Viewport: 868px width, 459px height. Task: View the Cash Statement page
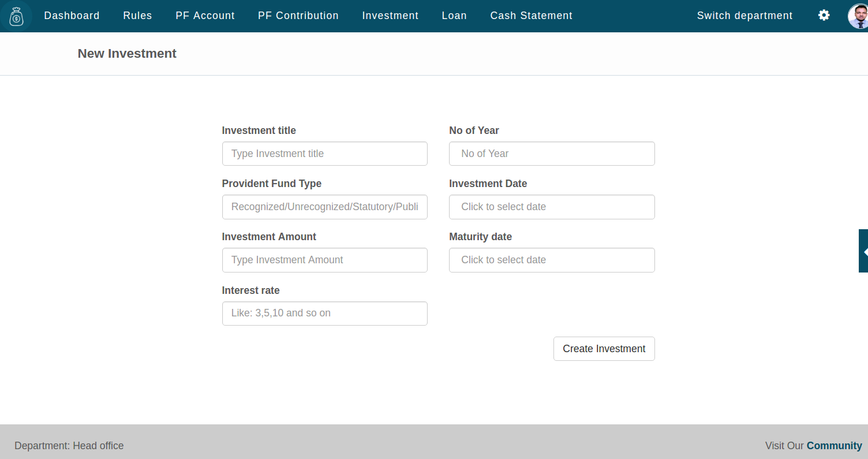point(531,16)
